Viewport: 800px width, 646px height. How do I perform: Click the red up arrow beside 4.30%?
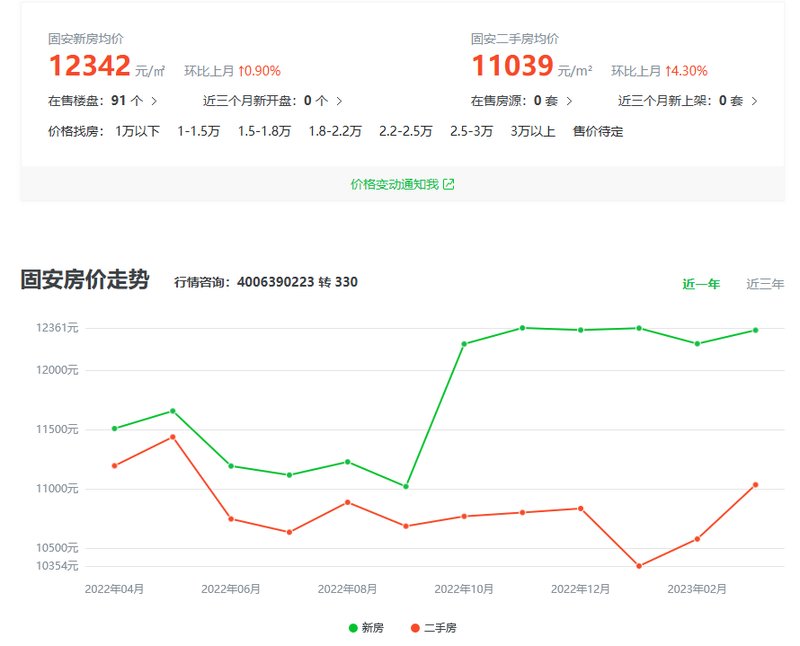click(670, 71)
